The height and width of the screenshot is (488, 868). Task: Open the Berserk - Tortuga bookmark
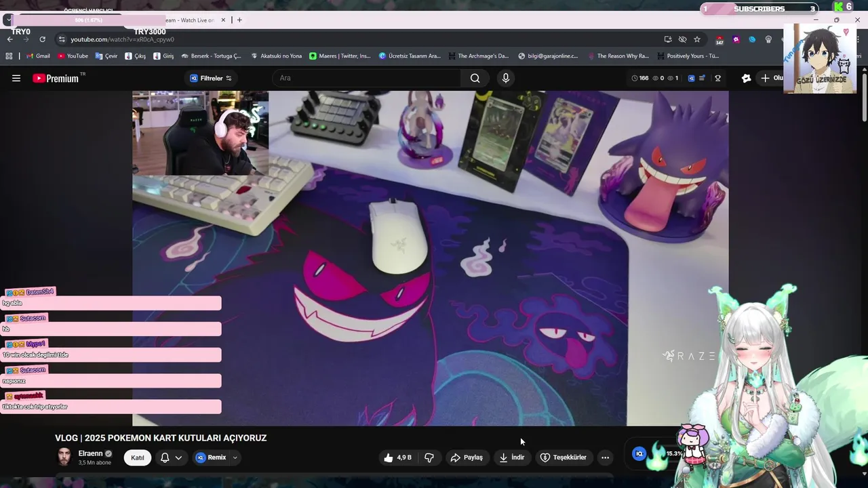[212, 56]
